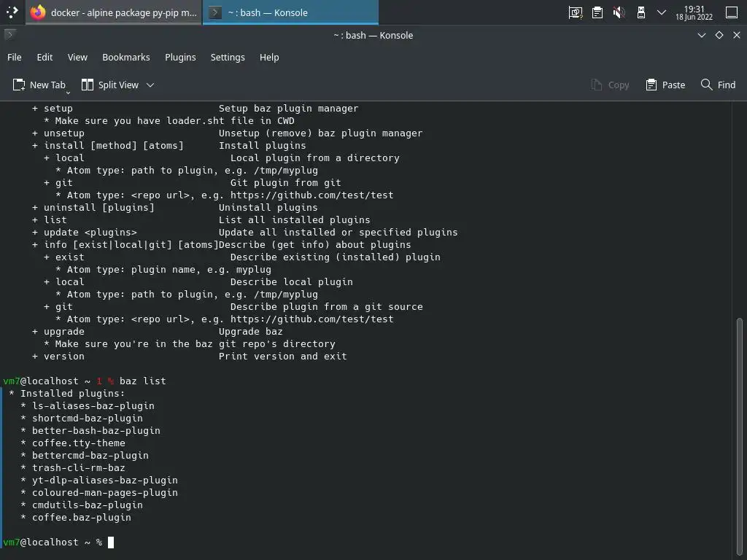Screen dimensions: 747x560
Task: Select the bash Konsole taskbar entry
Action: point(290,12)
